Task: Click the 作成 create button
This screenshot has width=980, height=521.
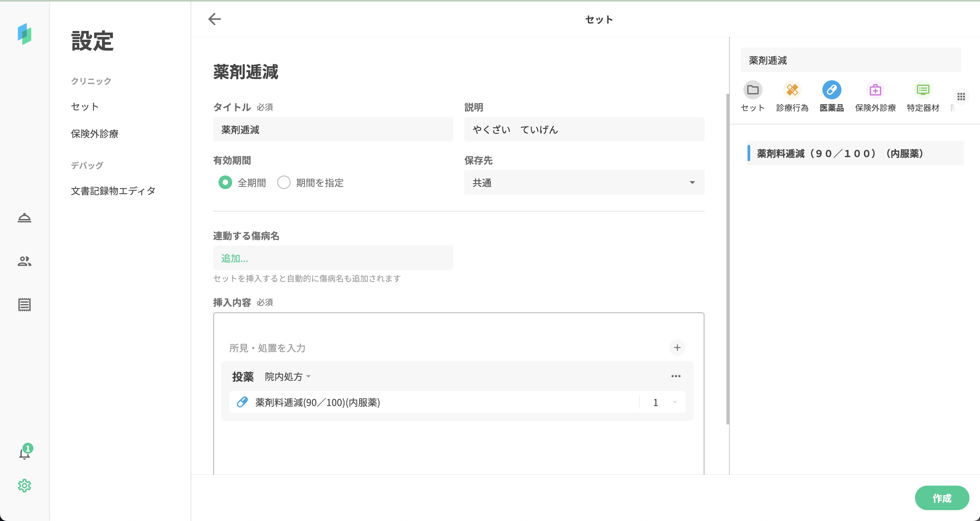Action: [x=942, y=498]
